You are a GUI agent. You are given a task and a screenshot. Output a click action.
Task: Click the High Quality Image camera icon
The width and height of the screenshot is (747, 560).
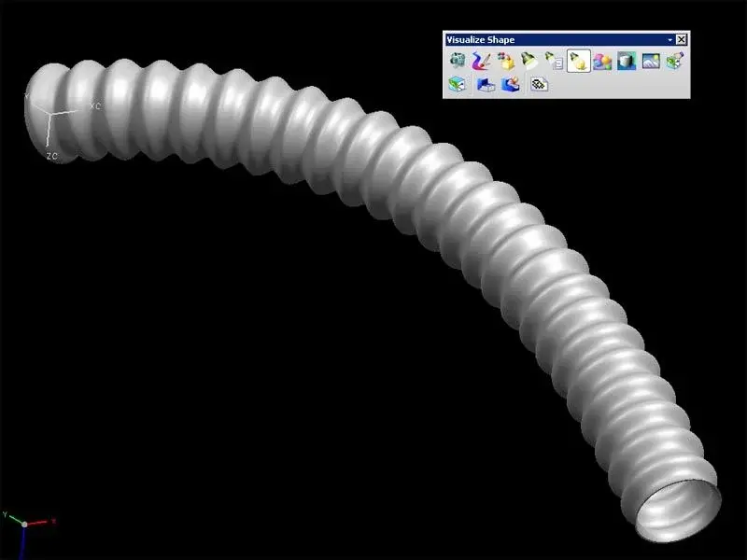(458, 62)
